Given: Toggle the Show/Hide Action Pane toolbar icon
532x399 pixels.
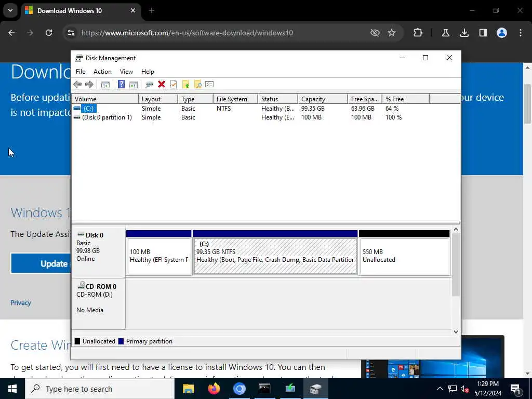Looking at the screenshot, I should tap(134, 85).
